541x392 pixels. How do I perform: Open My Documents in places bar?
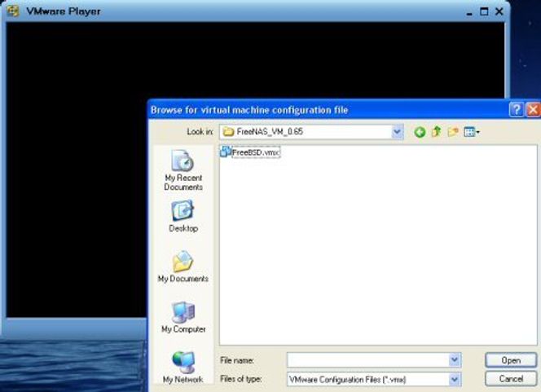pos(183,266)
